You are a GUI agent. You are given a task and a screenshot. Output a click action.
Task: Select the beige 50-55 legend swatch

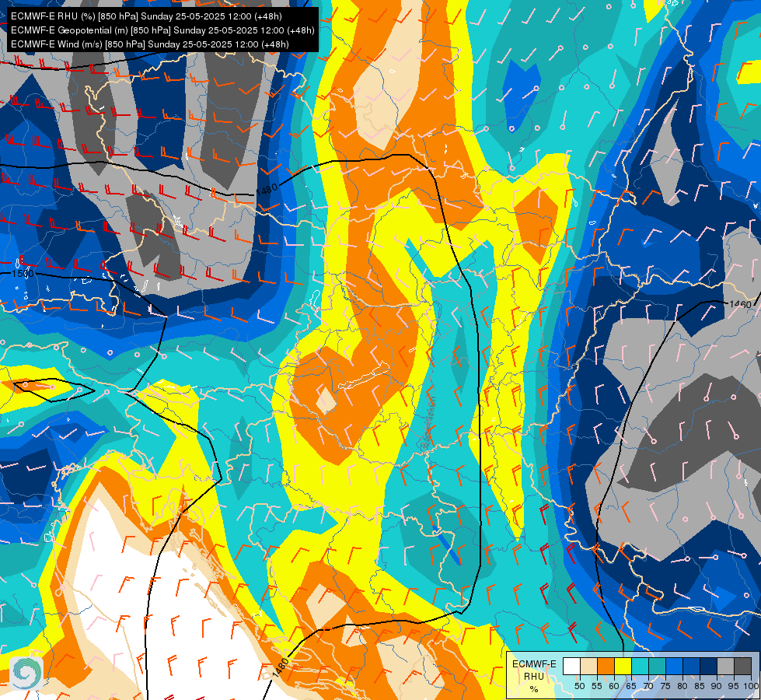(588, 666)
